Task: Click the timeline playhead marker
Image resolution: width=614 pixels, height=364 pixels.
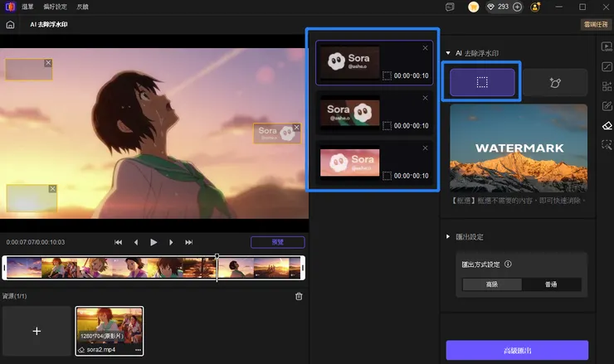Action: pos(217,257)
